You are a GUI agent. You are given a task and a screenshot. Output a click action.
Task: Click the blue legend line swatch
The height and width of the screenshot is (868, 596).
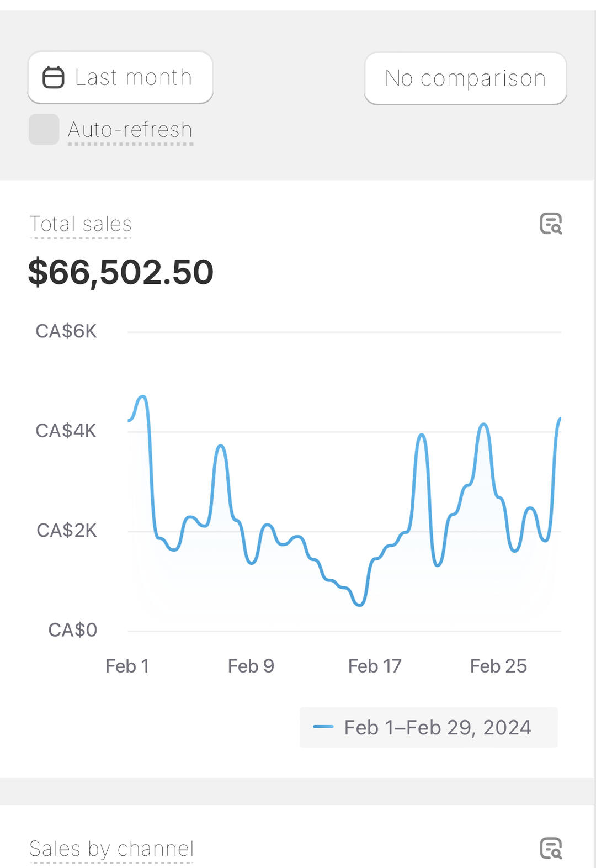pyautogui.click(x=323, y=727)
